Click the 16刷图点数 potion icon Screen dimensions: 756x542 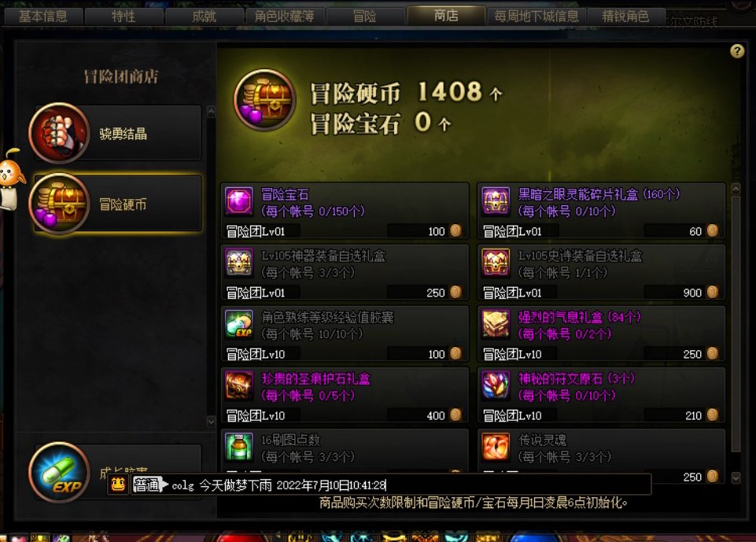[239, 447]
